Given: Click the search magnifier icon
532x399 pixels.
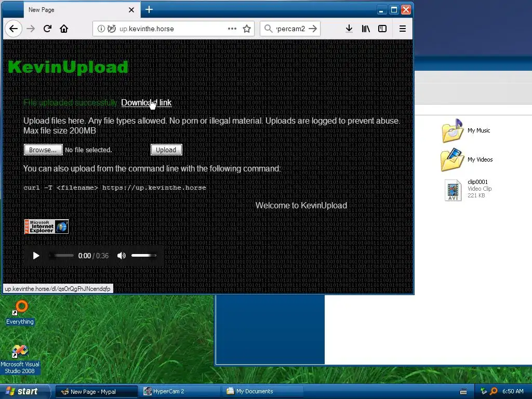Looking at the screenshot, I should pyautogui.click(x=268, y=29).
